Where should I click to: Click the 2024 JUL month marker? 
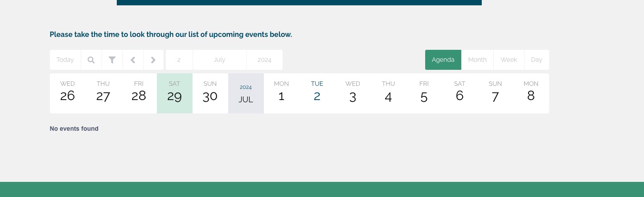pyautogui.click(x=246, y=93)
